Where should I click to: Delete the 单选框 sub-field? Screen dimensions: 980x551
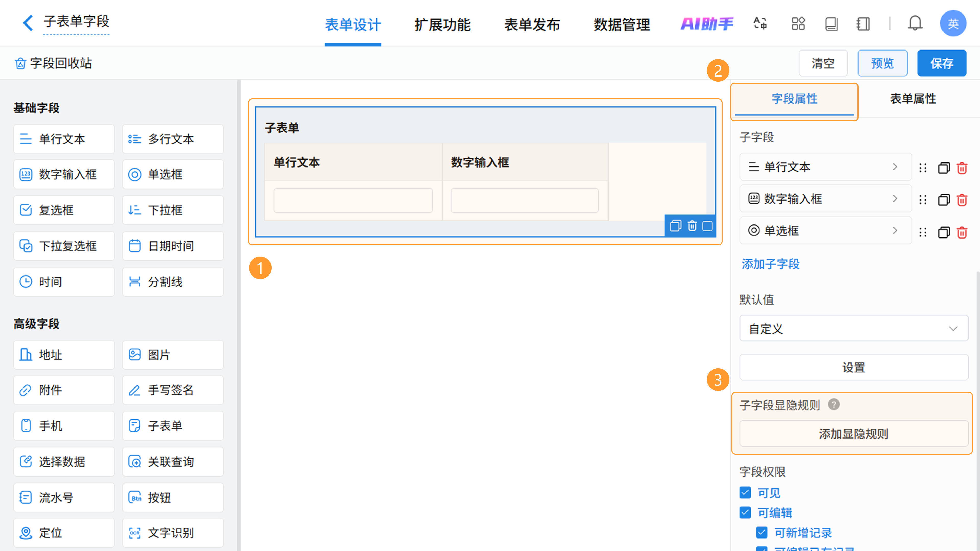pos(962,232)
